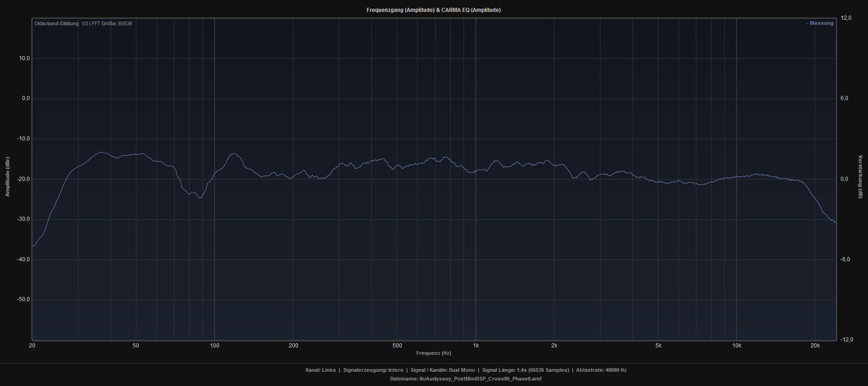This screenshot has width=868, height=386.
Task: Click the Verstärkung (dB) axis label
Action: [860, 177]
